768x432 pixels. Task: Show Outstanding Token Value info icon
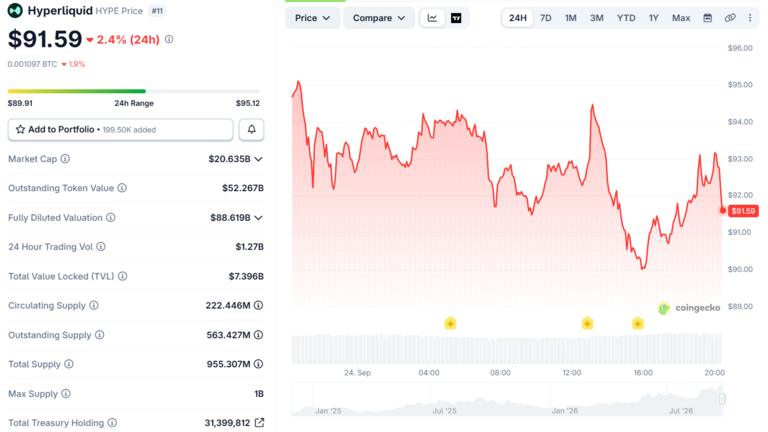(122, 188)
